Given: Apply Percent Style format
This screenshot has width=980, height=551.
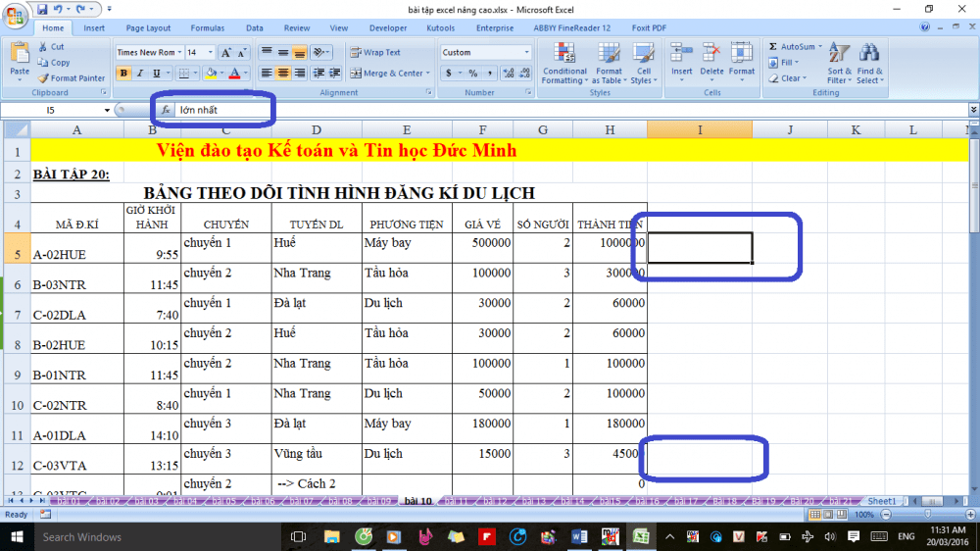Looking at the screenshot, I should click(473, 74).
